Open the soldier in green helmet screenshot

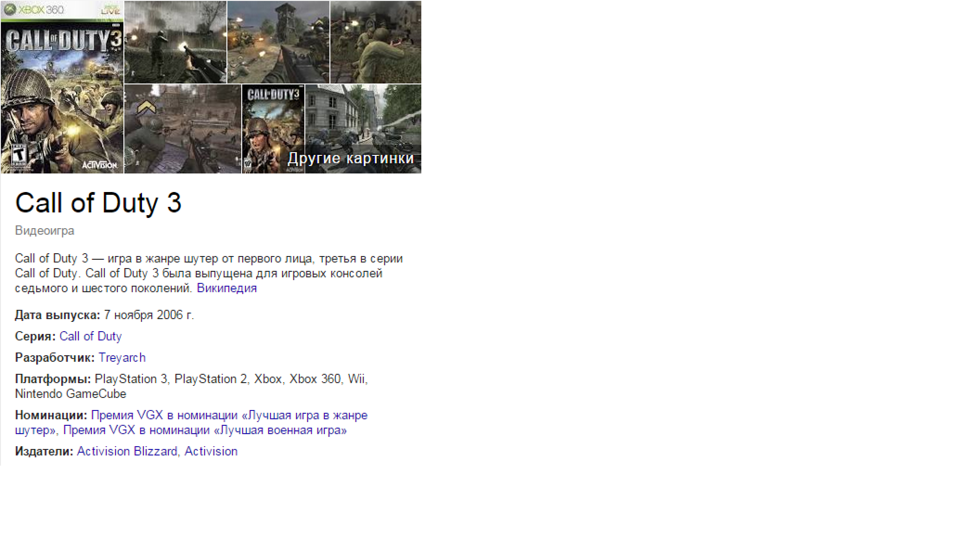tap(376, 42)
